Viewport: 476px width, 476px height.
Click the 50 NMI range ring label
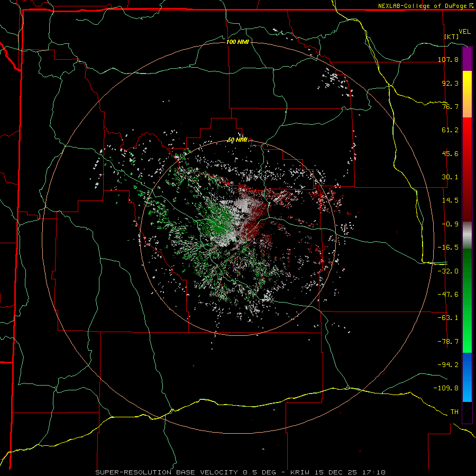point(237,140)
